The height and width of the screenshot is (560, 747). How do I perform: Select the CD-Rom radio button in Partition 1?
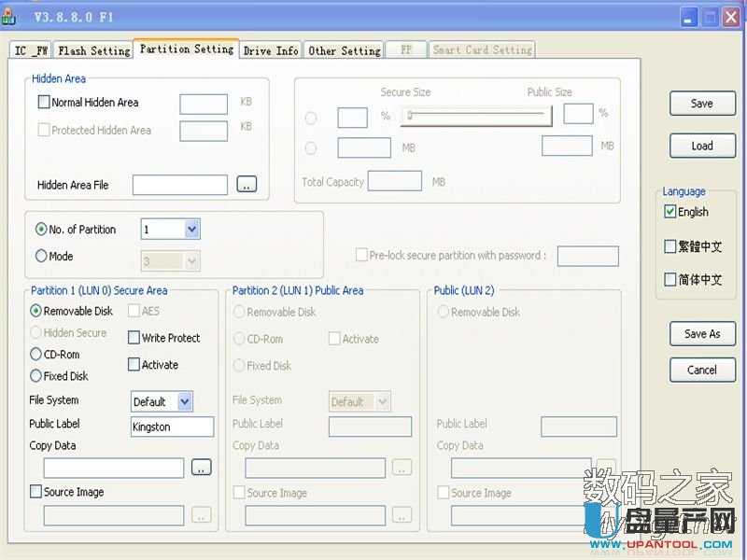click(x=36, y=355)
